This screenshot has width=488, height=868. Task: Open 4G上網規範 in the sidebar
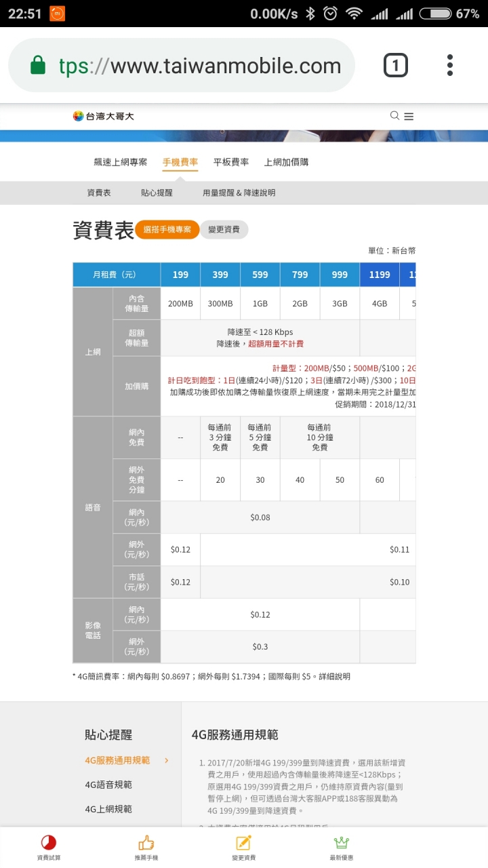click(108, 809)
